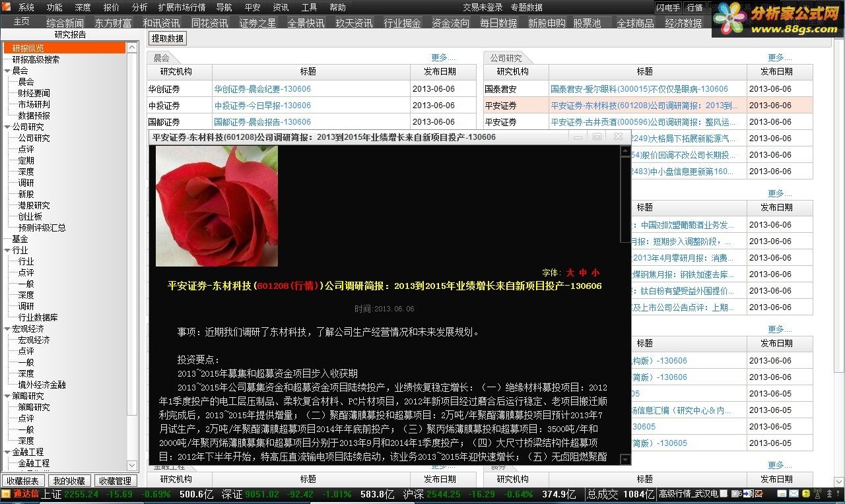
Task: Click the double up-arrow tree-shaped icon
Action: 830,493
